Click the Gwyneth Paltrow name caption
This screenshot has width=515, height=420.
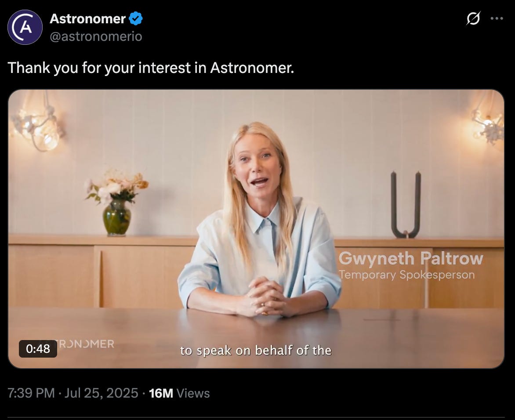pos(411,258)
